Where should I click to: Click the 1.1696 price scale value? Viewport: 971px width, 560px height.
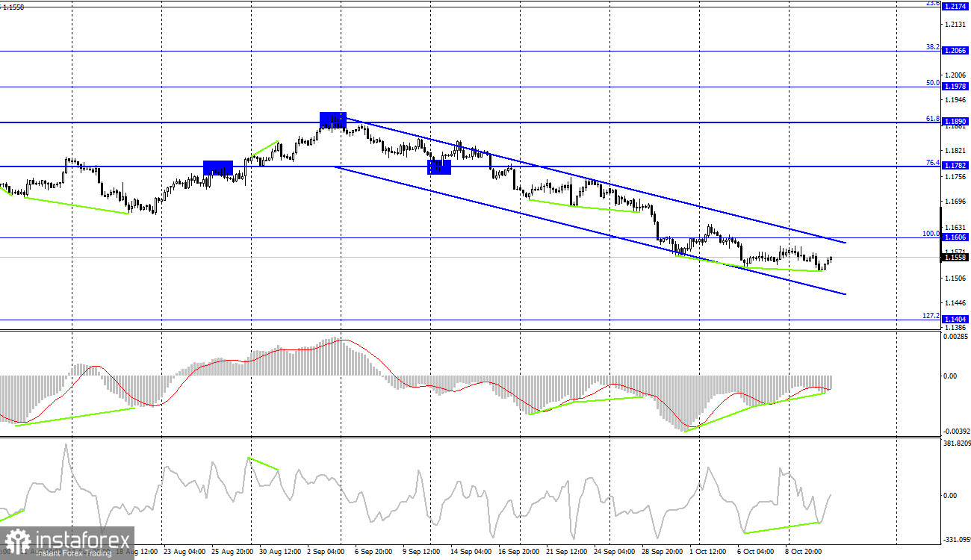coord(955,202)
